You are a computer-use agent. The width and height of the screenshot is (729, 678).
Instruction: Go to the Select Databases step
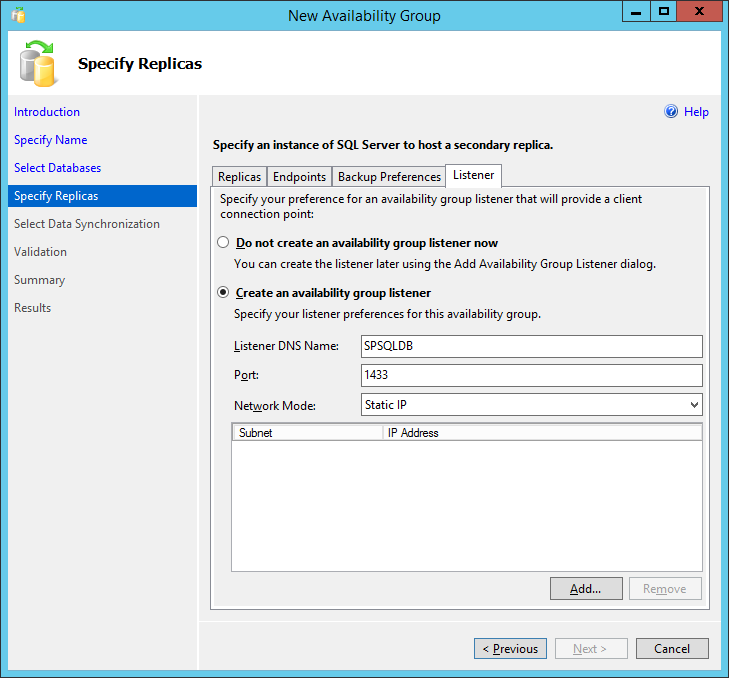[x=57, y=167]
